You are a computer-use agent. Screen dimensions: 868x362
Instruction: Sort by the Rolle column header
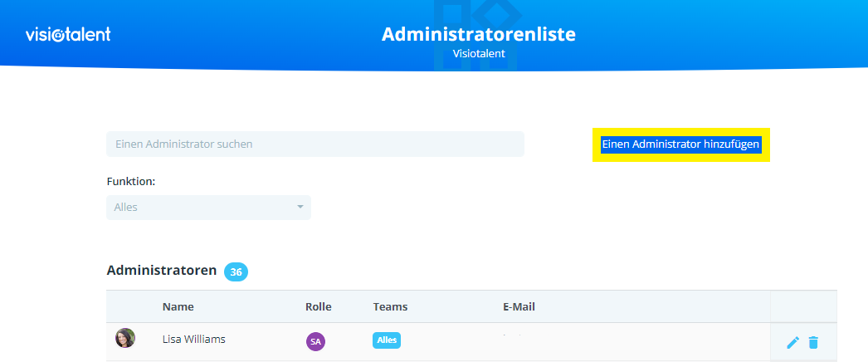pos(318,306)
